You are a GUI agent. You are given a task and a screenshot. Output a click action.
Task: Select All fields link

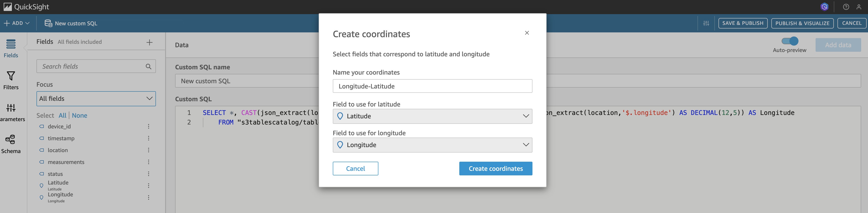click(62, 115)
